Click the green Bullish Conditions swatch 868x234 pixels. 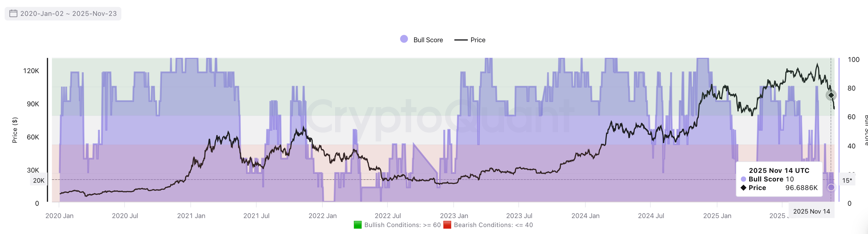357,225
